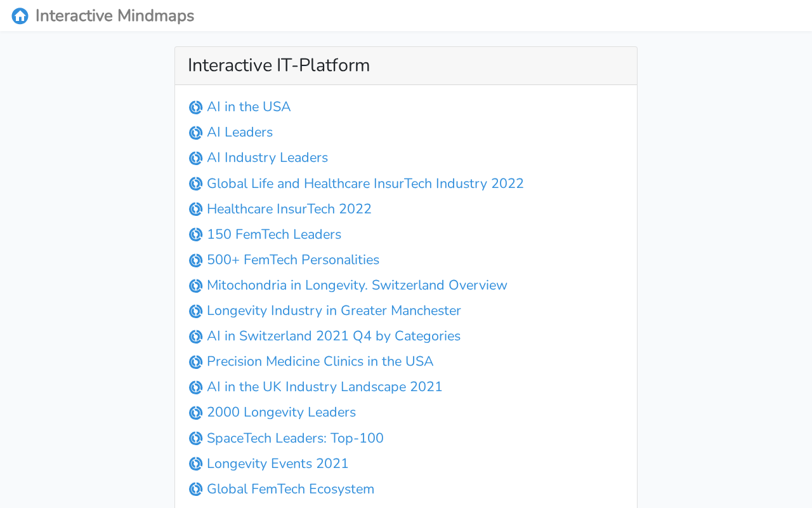This screenshot has height=508, width=812.
Task: Click the Interactive IT-Platform card header
Action: 406,65
